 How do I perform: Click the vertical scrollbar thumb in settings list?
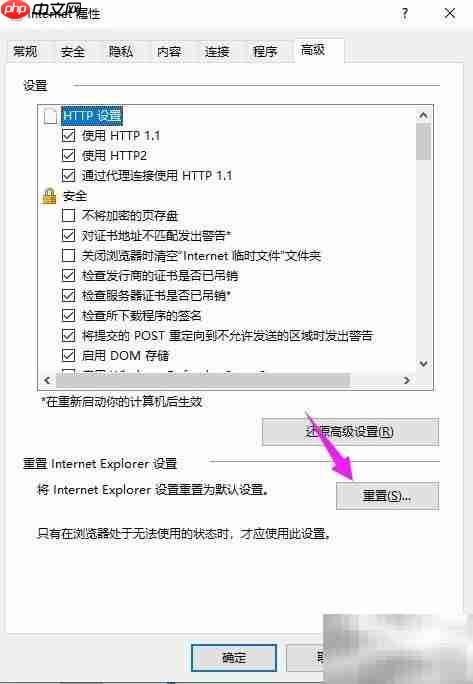[423, 142]
